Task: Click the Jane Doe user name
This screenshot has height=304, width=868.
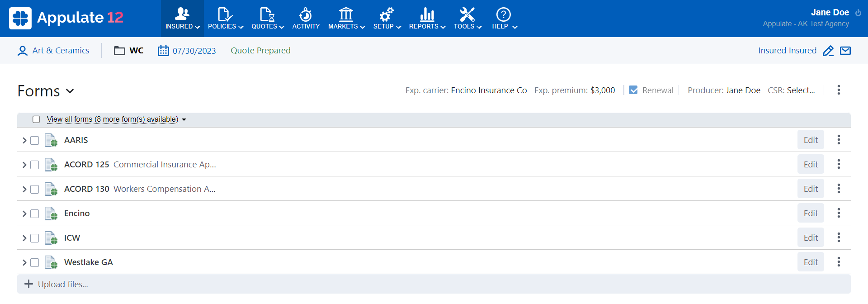Action: (830, 13)
